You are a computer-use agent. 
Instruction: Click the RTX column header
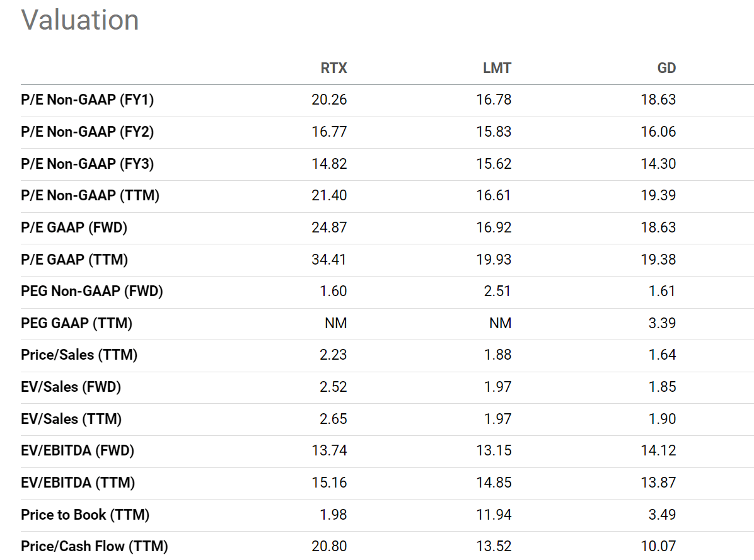point(333,68)
